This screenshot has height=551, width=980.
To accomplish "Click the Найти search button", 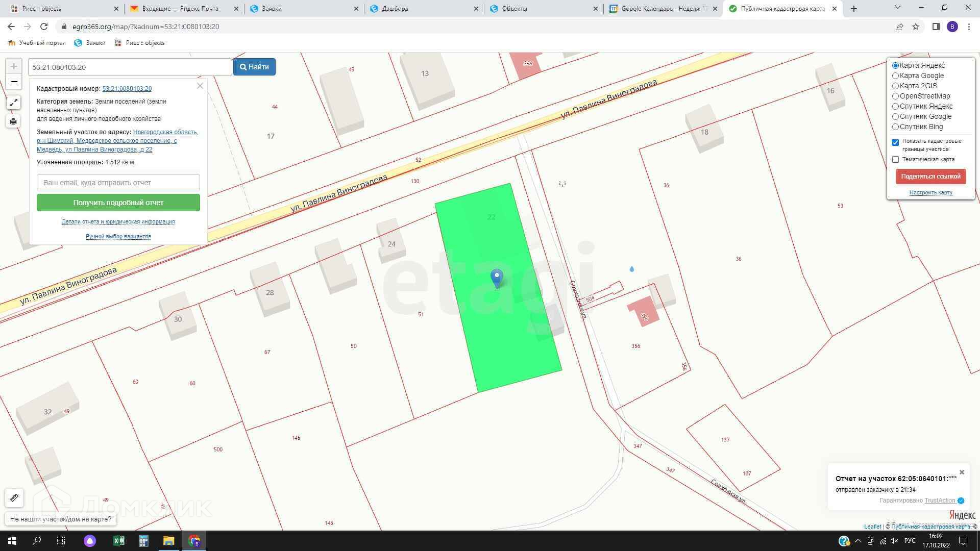I will tap(254, 67).
